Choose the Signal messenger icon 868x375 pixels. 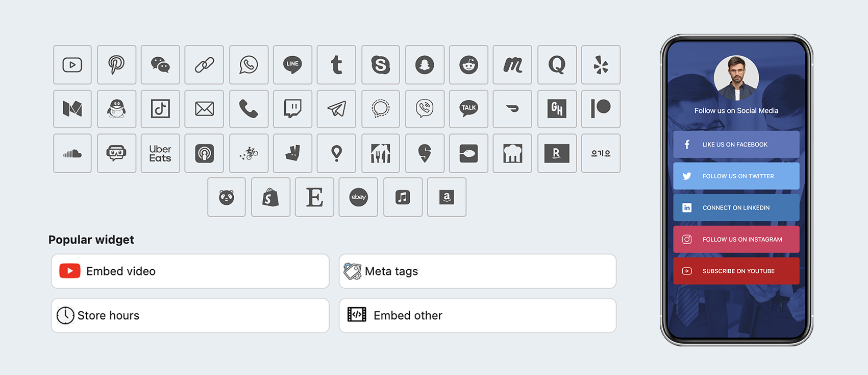point(381,109)
